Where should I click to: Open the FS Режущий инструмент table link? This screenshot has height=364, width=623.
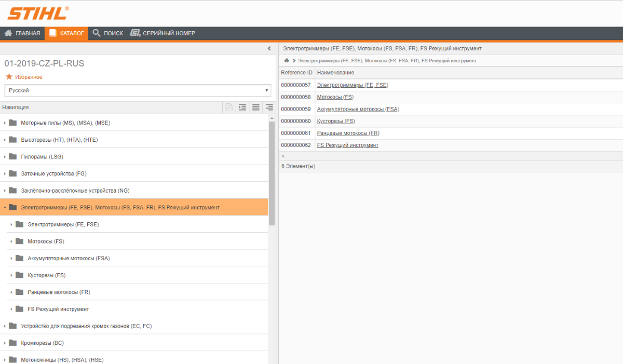tap(347, 145)
